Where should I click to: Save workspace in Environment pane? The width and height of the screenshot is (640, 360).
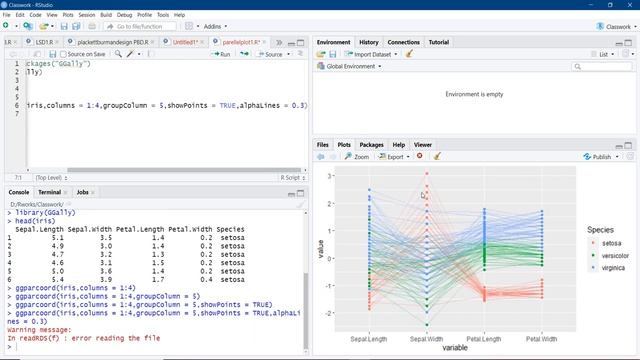point(333,54)
